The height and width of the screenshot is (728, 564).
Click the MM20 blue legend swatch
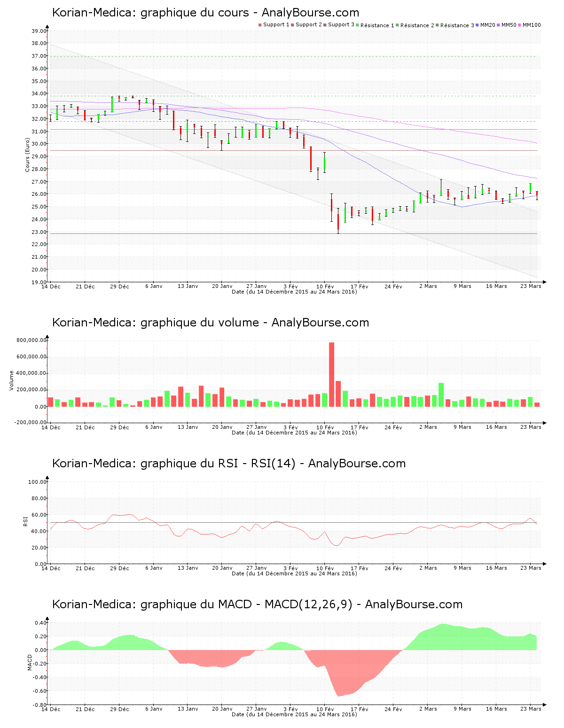point(478,25)
